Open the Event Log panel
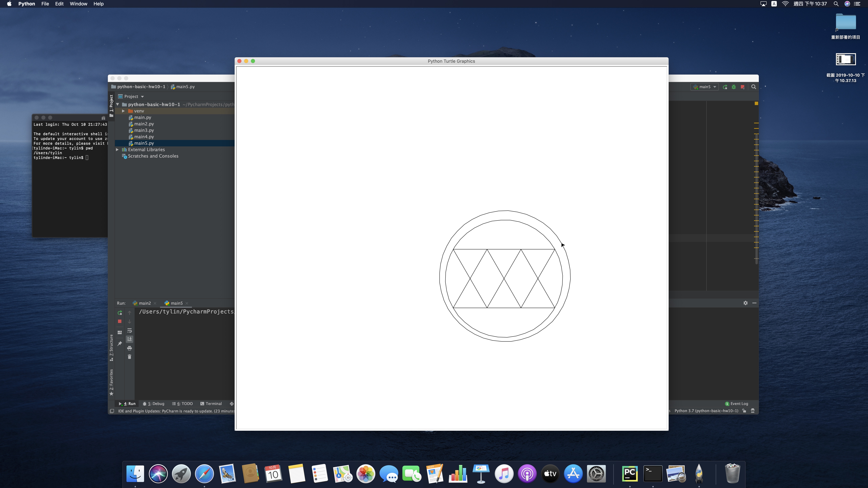 737,403
